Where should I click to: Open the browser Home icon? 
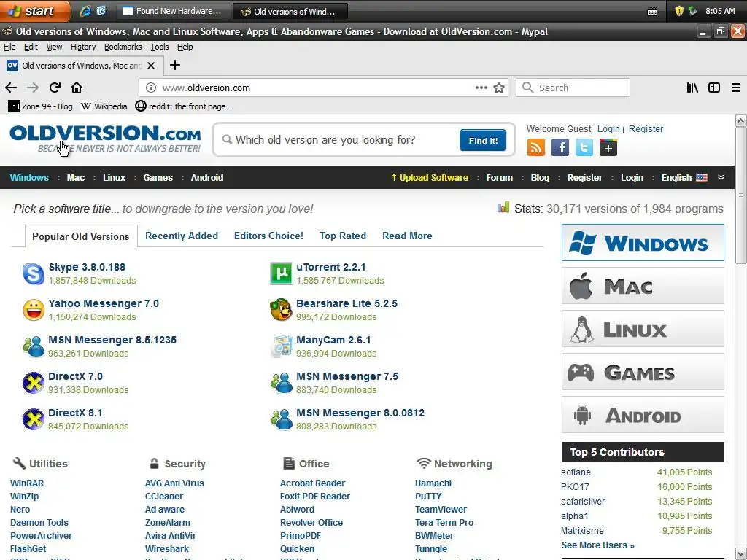pos(77,87)
